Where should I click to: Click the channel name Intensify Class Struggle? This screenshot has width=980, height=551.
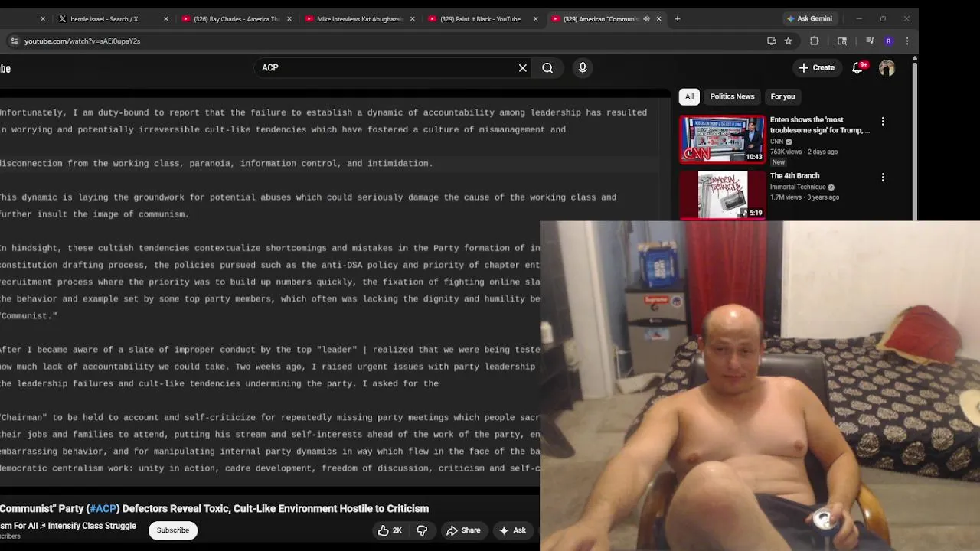click(x=68, y=526)
